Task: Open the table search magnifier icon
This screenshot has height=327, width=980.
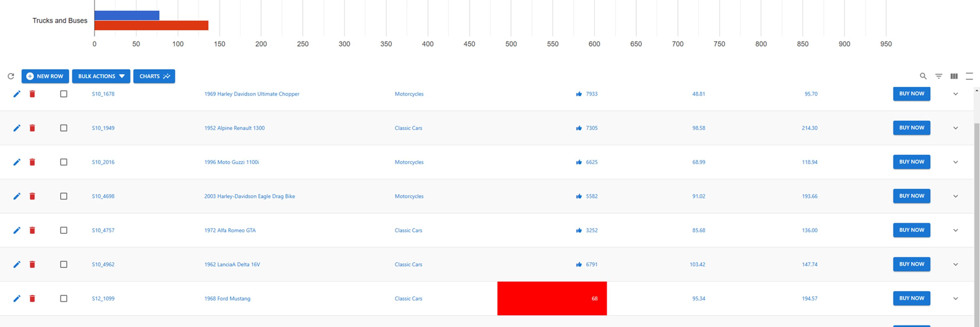Action: point(923,76)
